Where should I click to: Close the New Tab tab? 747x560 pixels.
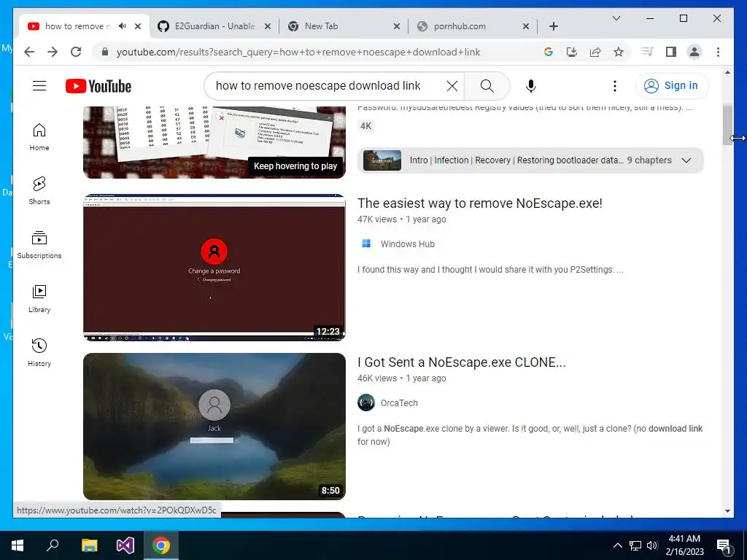(x=396, y=26)
